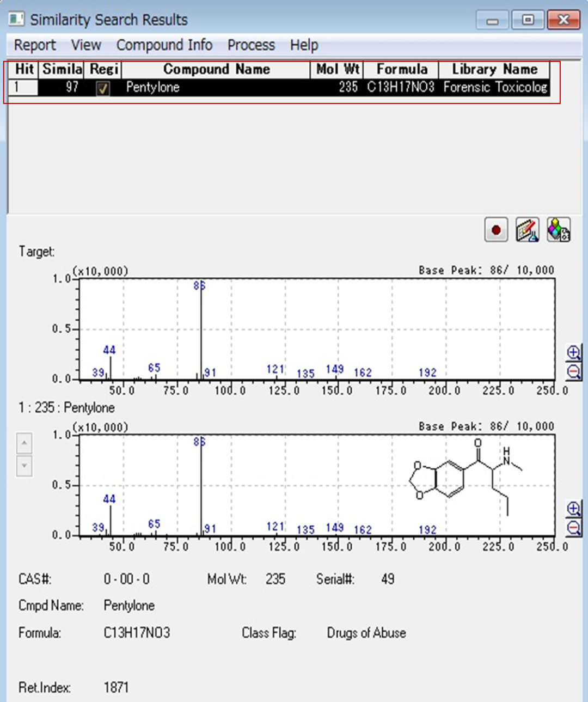Click the Library Name column header
Screen dimensions: 588x702
[x=494, y=69]
